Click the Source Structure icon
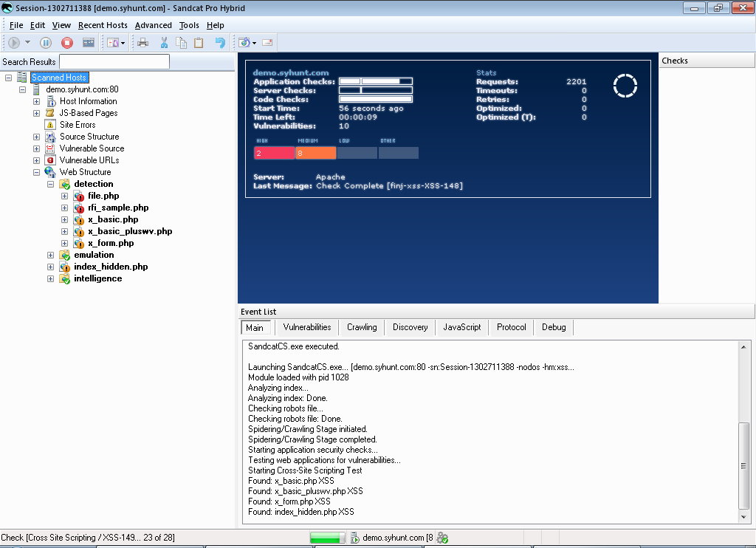The image size is (756, 548). tap(51, 137)
